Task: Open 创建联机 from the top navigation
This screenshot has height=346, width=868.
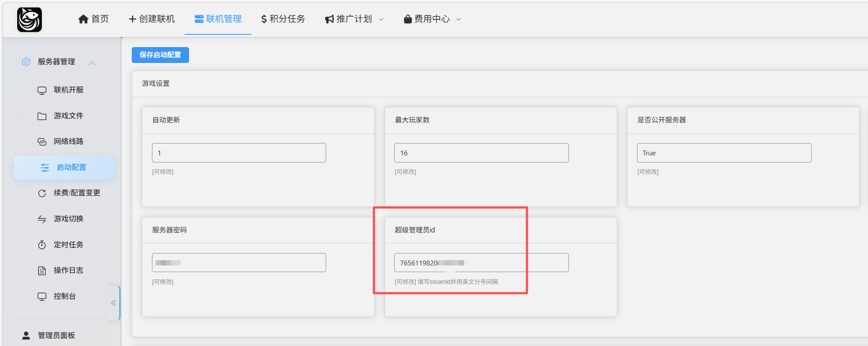Action: tap(152, 19)
